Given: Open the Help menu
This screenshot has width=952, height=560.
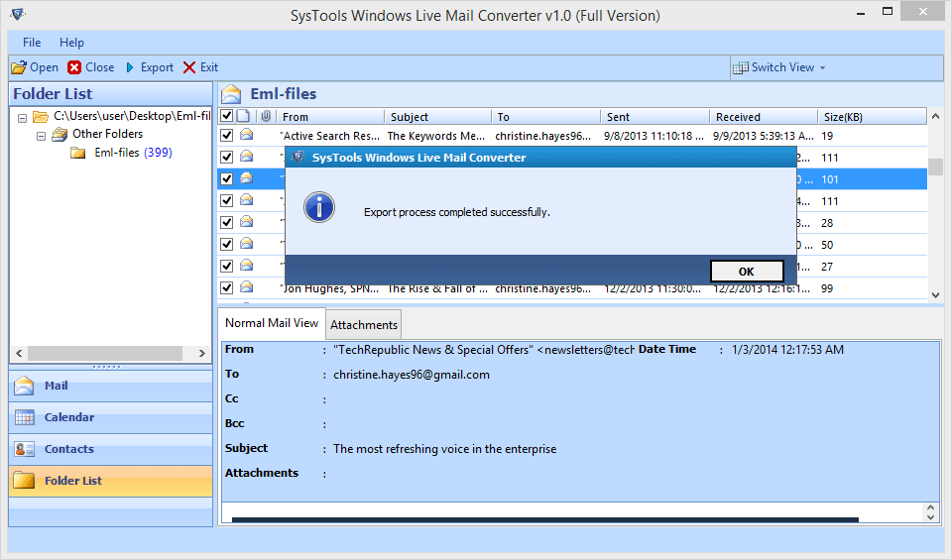Looking at the screenshot, I should (71, 43).
